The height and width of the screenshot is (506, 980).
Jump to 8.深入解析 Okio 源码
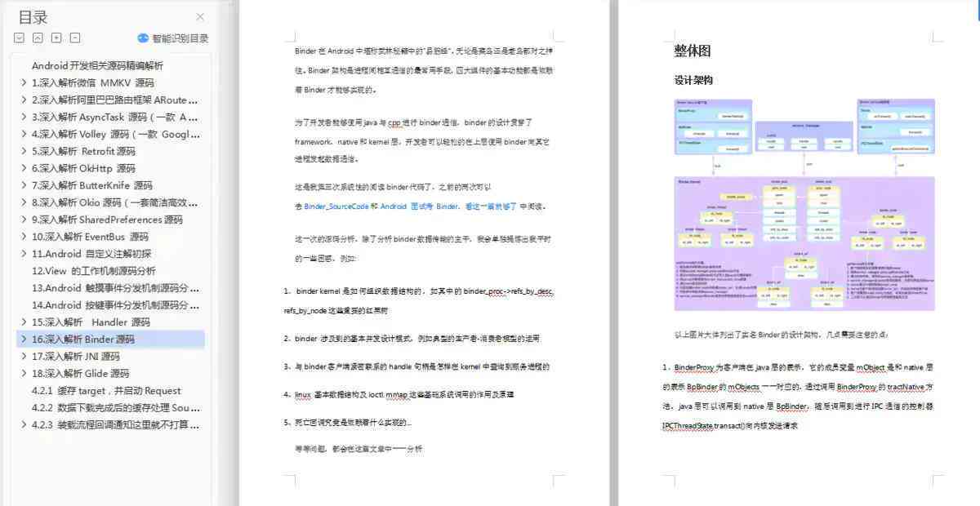(x=115, y=202)
